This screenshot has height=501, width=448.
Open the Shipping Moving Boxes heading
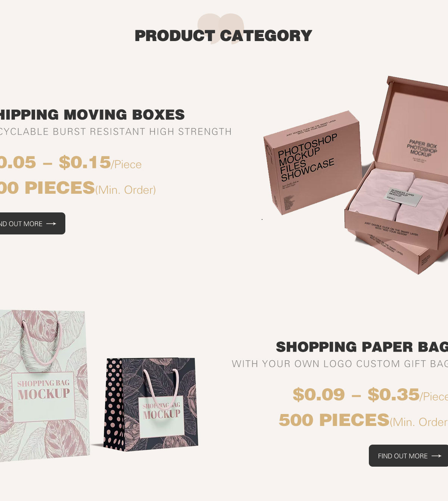pos(92,115)
